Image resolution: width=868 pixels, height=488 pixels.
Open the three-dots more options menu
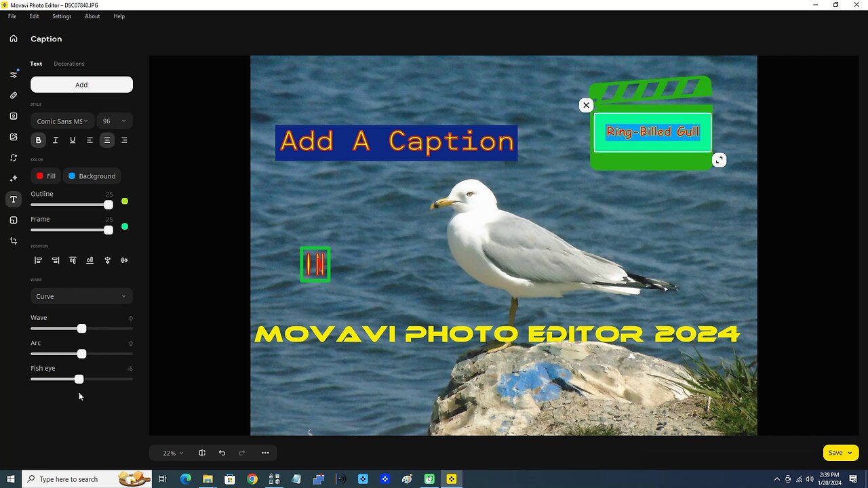click(265, 453)
